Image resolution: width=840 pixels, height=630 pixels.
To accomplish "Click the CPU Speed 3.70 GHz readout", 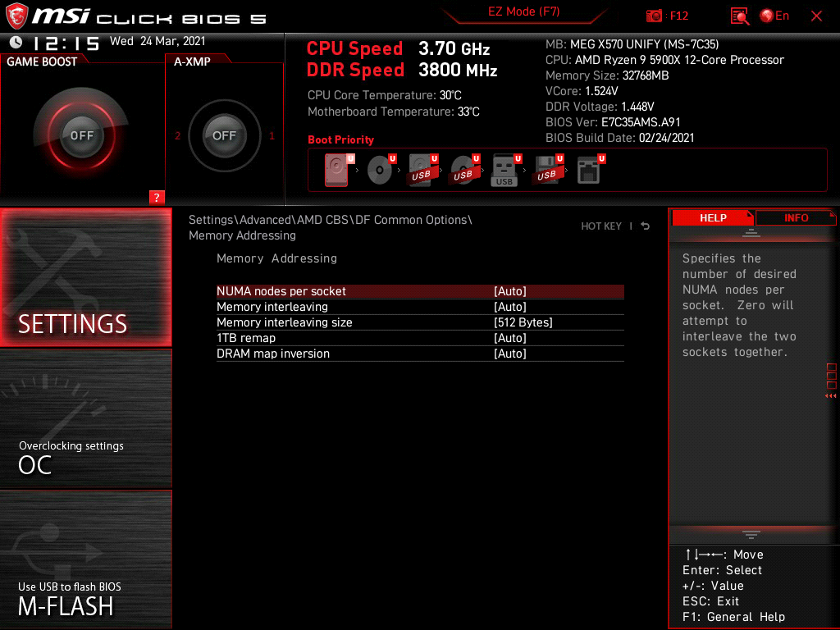I will [398, 48].
